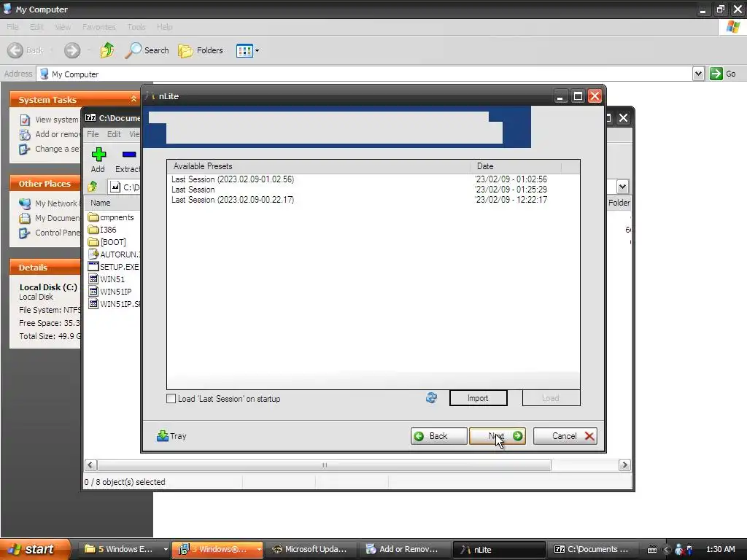The height and width of the screenshot is (560, 747).
Task: Click the Tray icon in nLite
Action: point(163,436)
